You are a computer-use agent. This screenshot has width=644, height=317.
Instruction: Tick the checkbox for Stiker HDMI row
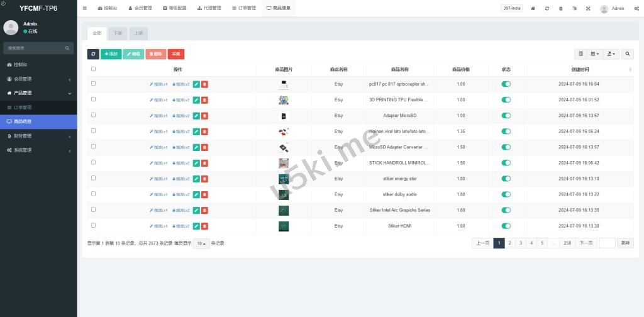point(94,225)
